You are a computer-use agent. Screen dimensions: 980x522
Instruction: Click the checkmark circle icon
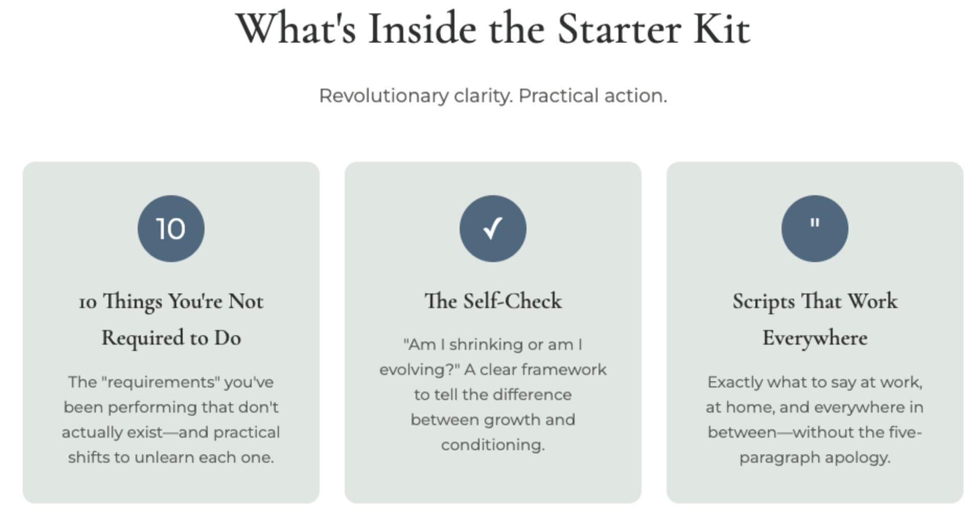(x=493, y=228)
